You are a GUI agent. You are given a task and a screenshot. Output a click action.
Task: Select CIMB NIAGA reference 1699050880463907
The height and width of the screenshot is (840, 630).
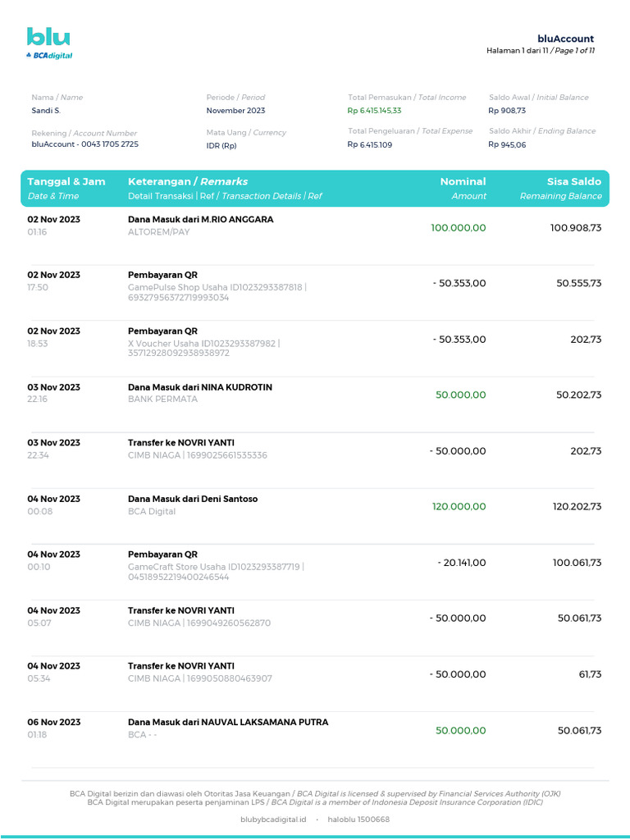(200, 678)
